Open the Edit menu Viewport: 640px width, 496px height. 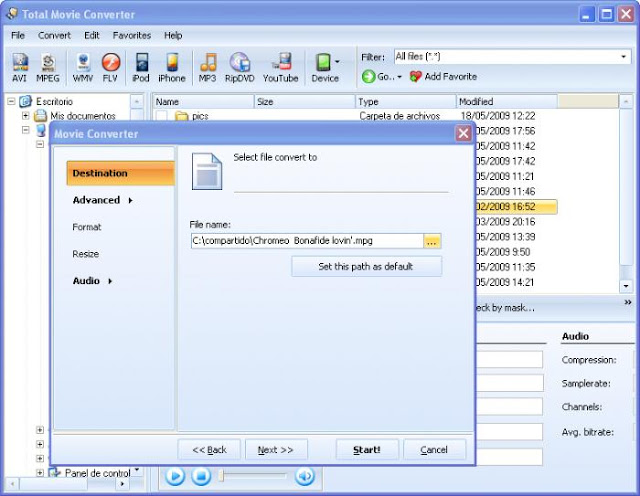coord(92,36)
